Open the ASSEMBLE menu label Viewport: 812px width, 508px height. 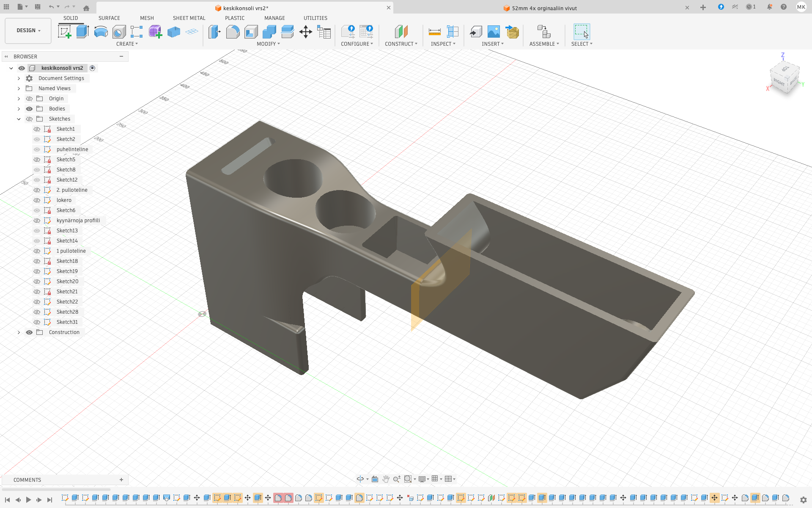[544, 44]
